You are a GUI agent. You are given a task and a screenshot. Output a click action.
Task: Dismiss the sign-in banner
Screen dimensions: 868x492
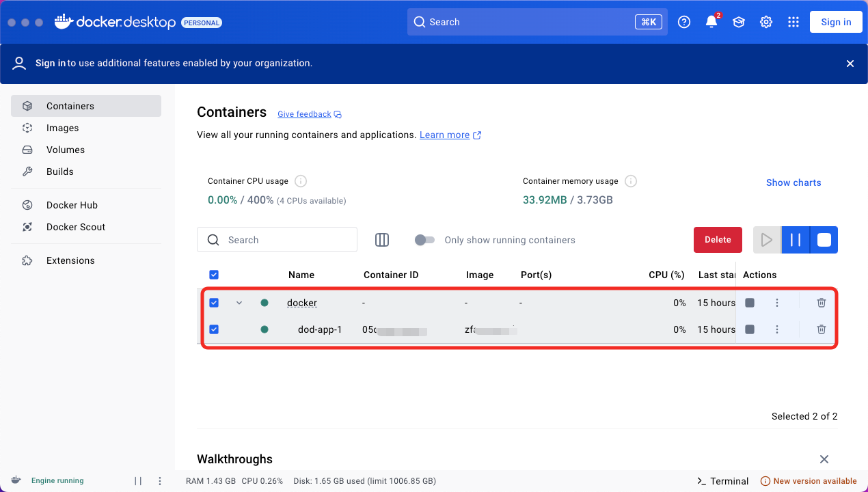pyautogui.click(x=850, y=64)
